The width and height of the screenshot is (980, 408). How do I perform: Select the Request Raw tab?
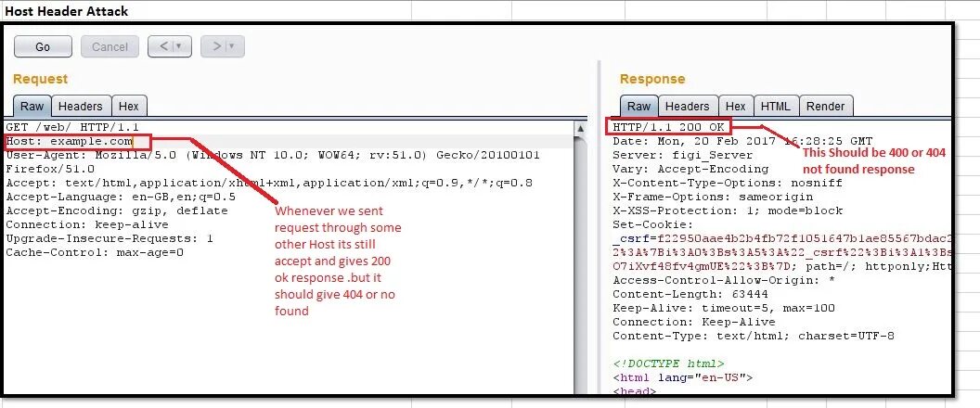(32, 107)
